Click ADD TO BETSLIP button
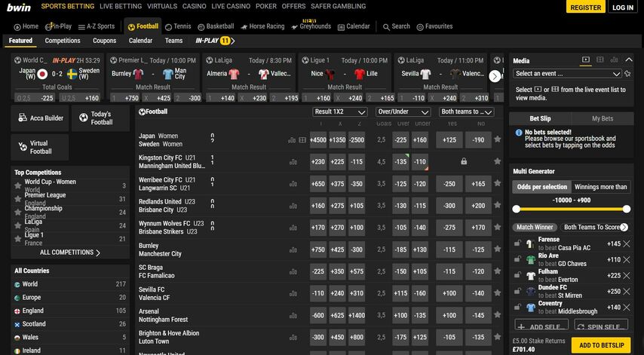This screenshot has height=355, width=644. [602, 345]
